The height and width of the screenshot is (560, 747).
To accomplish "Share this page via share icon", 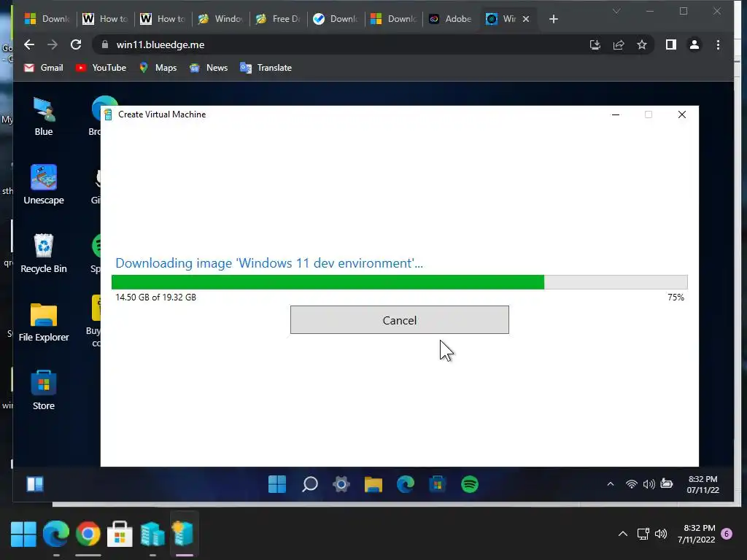I will [619, 44].
